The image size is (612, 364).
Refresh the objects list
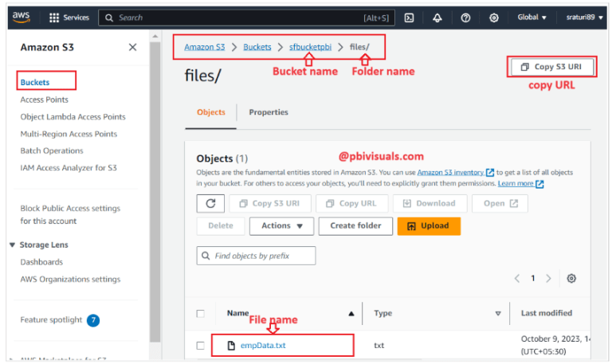(x=210, y=203)
